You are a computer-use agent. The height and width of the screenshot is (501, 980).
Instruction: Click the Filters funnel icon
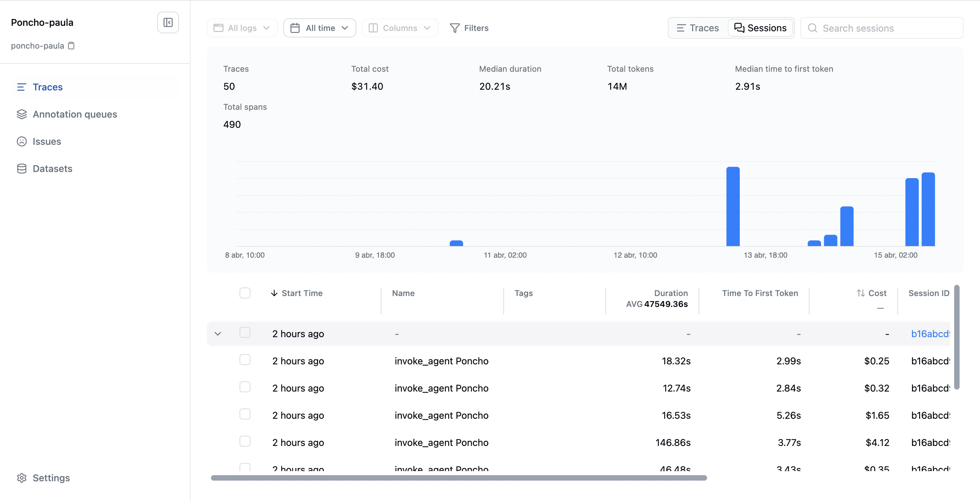pos(454,28)
